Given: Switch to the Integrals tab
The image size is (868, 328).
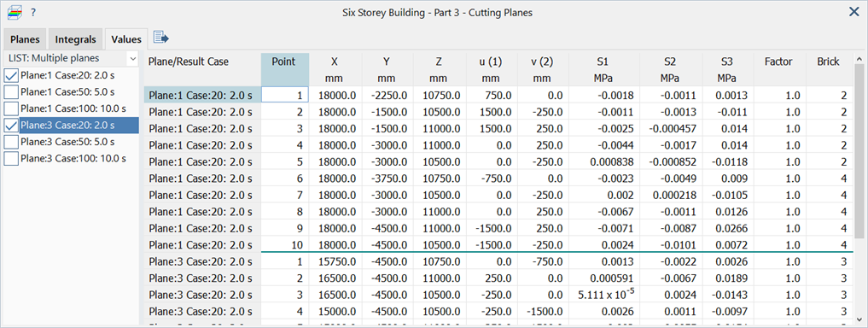Looking at the screenshot, I should tap(76, 40).
